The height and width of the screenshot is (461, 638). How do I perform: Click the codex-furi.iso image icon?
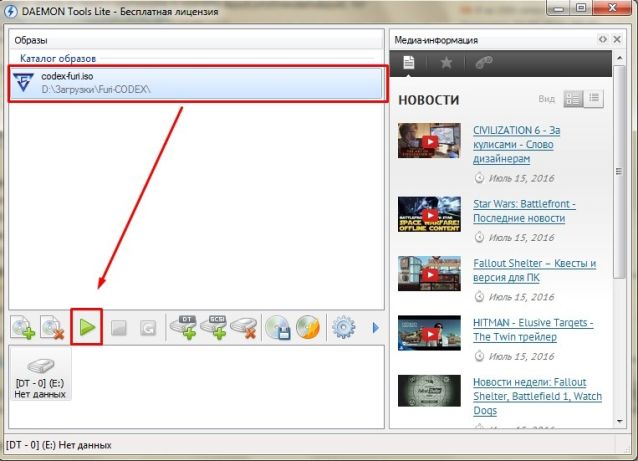24,83
